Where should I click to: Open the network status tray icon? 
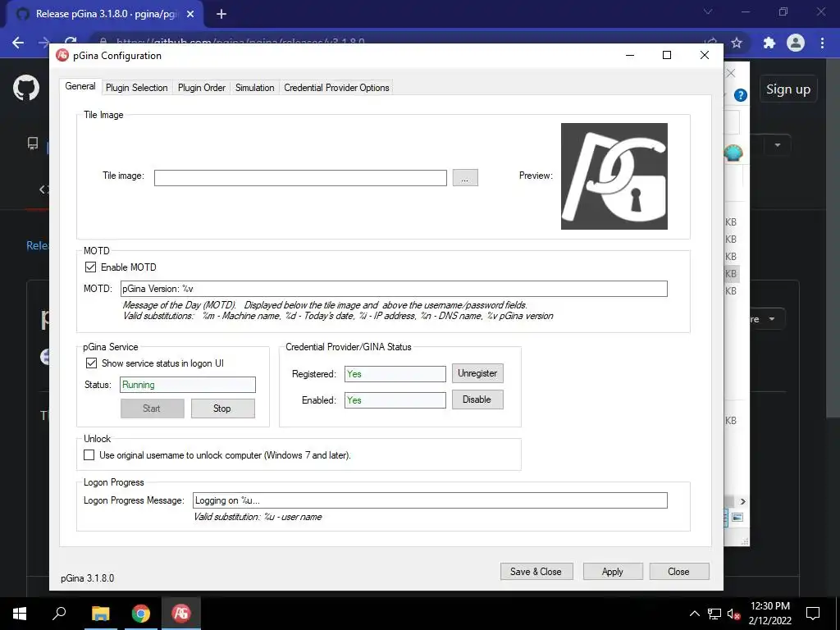pyautogui.click(x=714, y=614)
